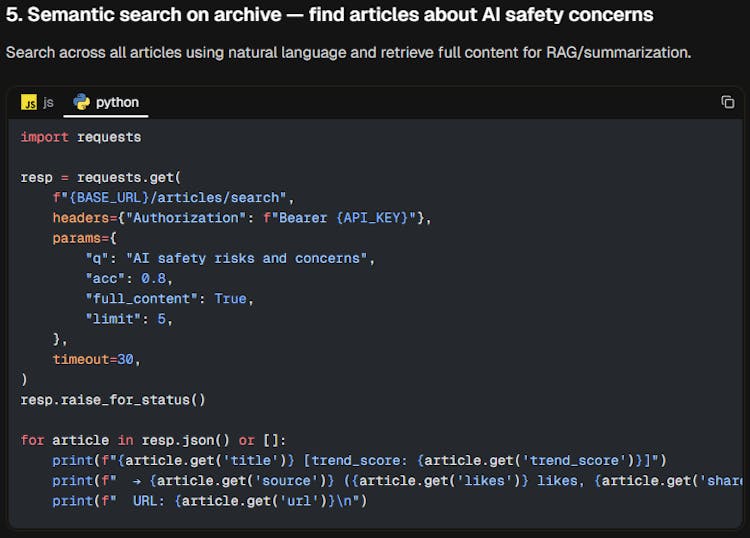Select the python tab label

117,102
